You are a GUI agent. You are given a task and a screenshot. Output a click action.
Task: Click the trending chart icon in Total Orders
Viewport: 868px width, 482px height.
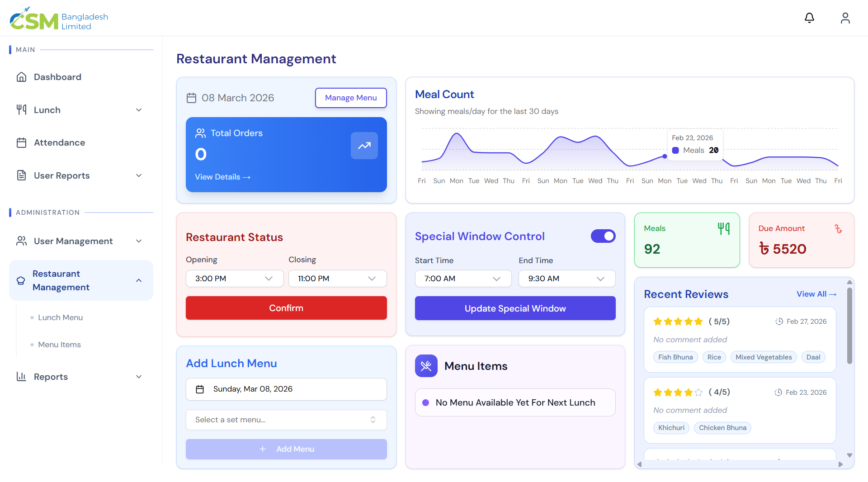click(x=364, y=146)
